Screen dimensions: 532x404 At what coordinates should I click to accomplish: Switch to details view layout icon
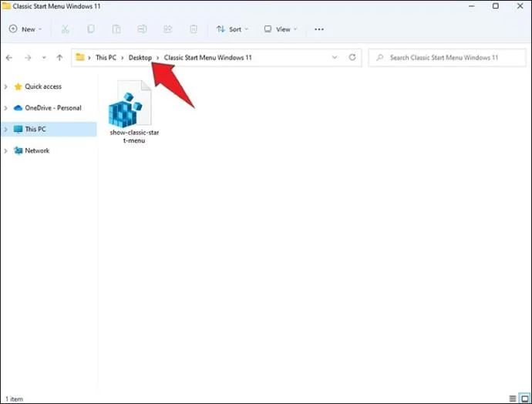(x=513, y=399)
